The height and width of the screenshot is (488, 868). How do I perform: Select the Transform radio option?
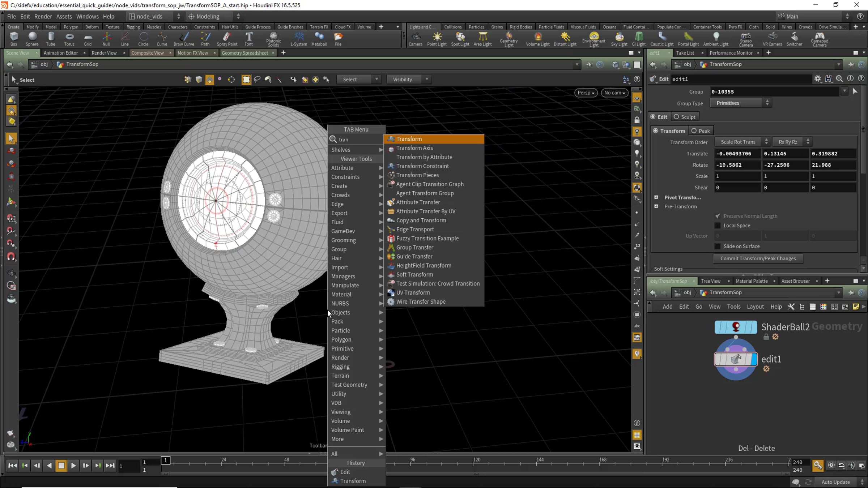pos(669,131)
